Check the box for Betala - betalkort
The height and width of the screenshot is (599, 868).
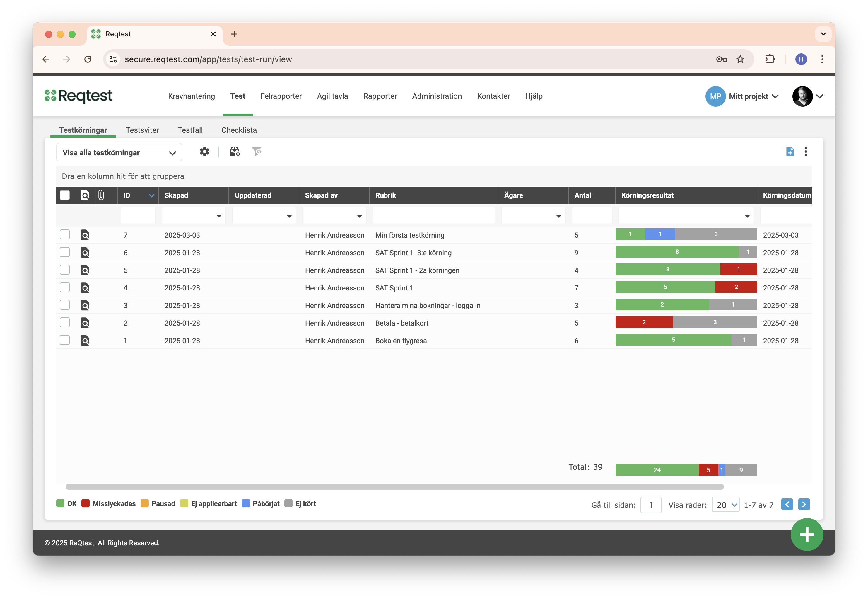(x=65, y=323)
